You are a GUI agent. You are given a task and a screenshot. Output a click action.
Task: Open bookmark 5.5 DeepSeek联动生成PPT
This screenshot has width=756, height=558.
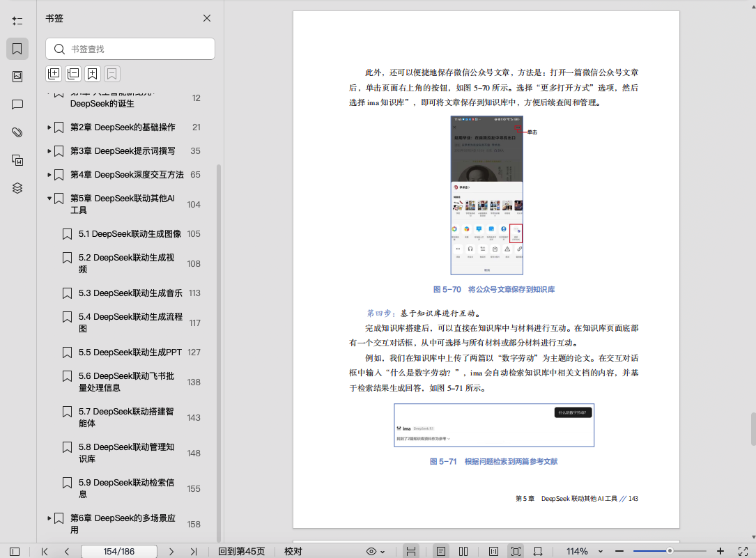[130, 352]
